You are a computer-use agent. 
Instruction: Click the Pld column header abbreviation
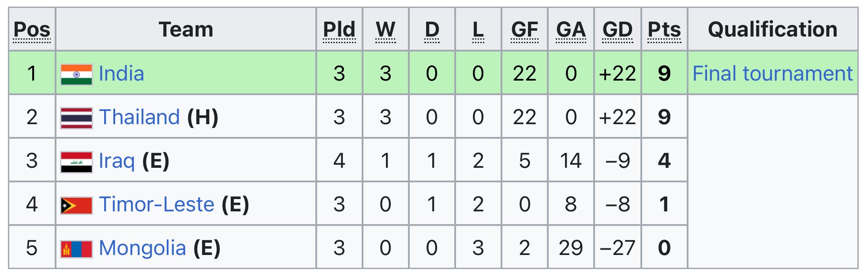(339, 30)
